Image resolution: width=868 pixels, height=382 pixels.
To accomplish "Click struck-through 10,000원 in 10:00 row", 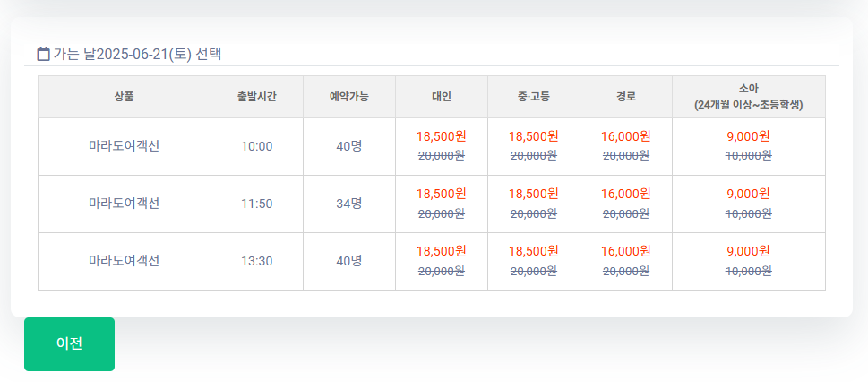I will tap(749, 156).
